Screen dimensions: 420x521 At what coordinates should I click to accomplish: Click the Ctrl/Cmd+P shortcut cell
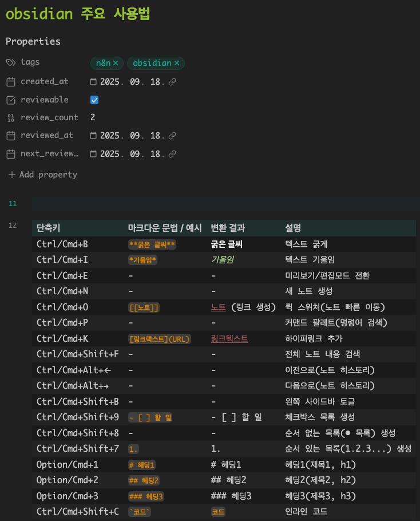[x=62, y=323]
